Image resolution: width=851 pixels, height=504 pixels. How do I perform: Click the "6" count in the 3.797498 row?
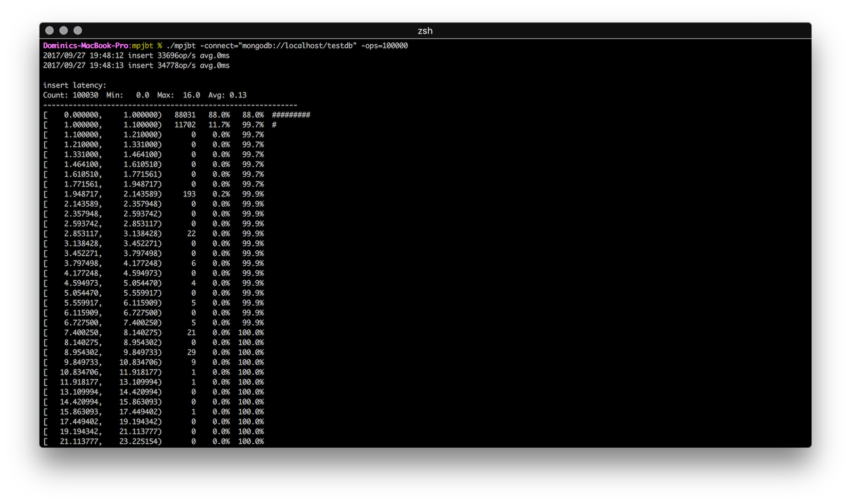(194, 263)
